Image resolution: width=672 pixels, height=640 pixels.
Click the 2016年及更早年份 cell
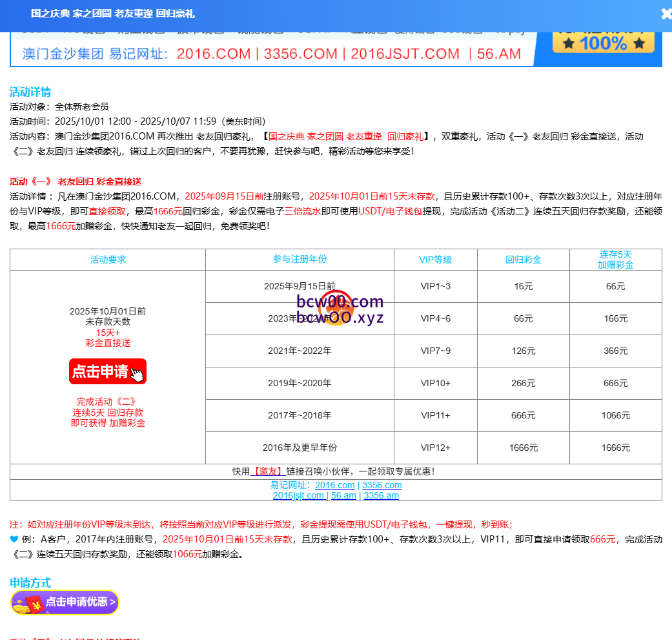(x=300, y=448)
